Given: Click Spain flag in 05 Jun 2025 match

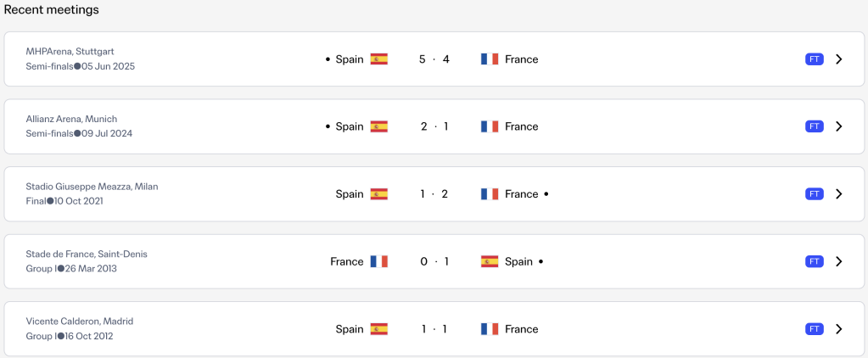Looking at the screenshot, I should 378,59.
